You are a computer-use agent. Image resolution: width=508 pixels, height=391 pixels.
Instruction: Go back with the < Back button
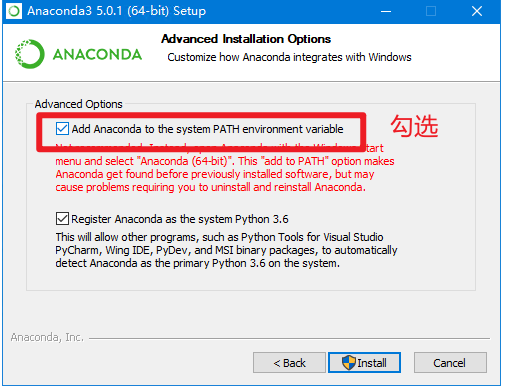click(289, 363)
